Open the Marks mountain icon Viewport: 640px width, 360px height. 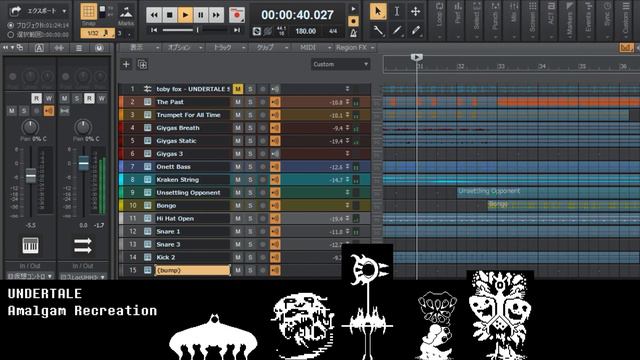(x=126, y=13)
